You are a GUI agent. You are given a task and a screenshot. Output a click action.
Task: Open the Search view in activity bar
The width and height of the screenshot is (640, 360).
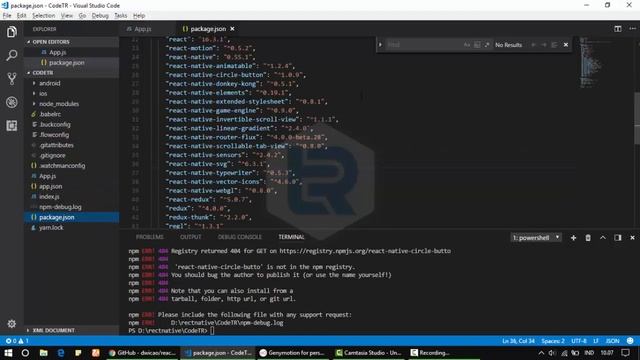(x=11, y=55)
